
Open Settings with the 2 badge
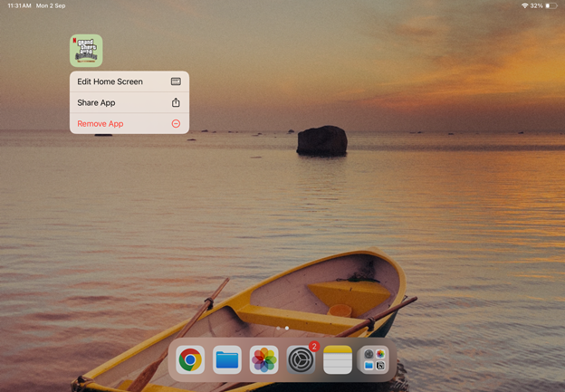click(x=301, y=359)
